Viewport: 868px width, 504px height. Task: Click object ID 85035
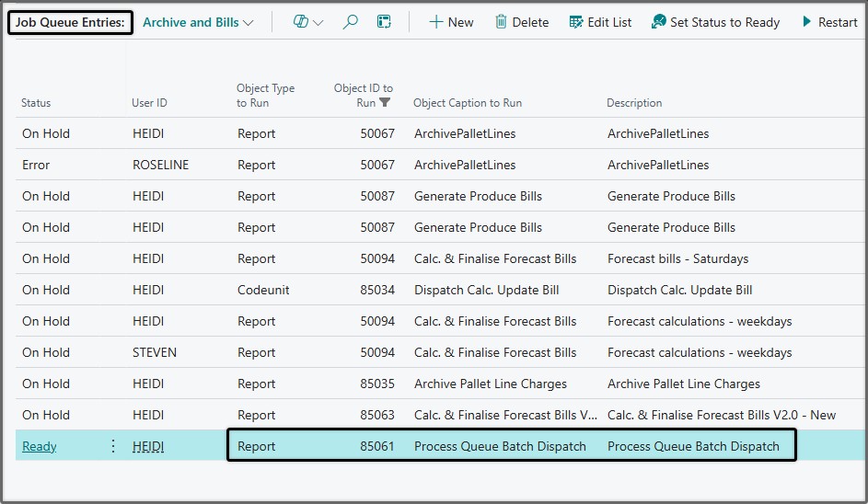click(x=377, y=384)
